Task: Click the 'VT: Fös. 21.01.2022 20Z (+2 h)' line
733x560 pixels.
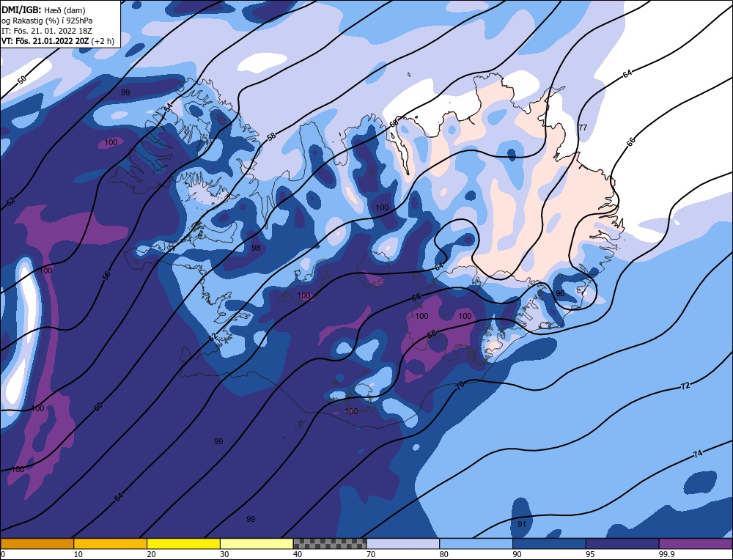Action: (x=58, y=41)
